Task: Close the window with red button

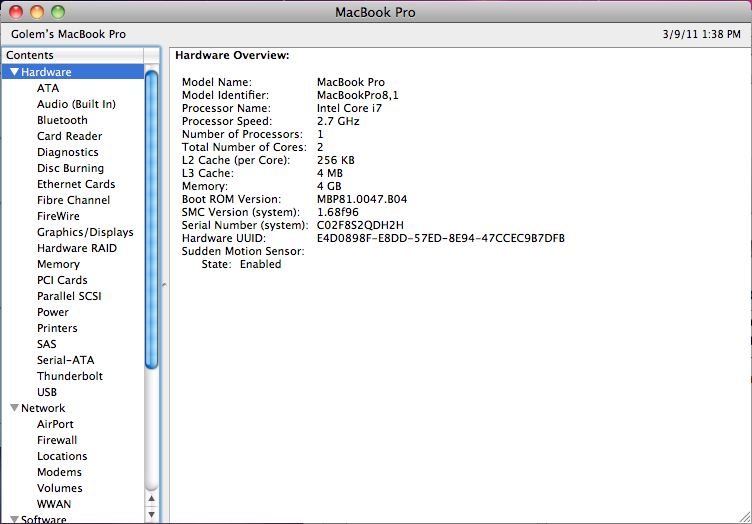Action: (16, 12)
